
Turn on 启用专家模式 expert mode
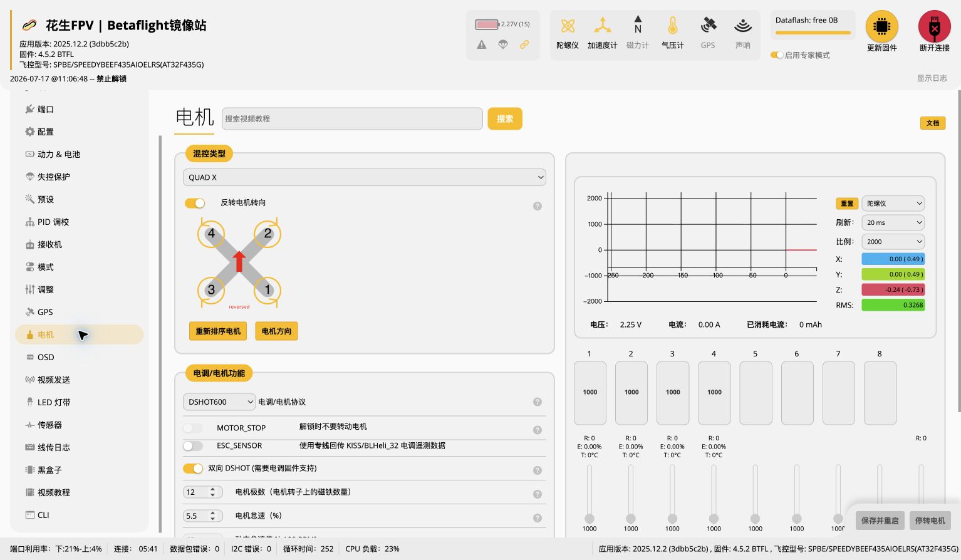pos(777,55)
